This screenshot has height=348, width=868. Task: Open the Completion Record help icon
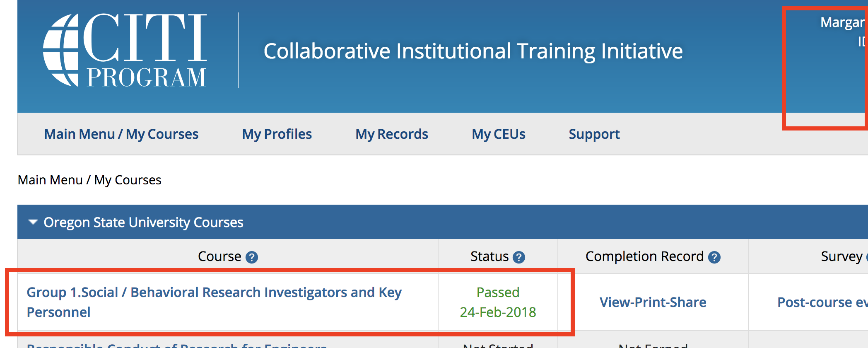point(714,257)
